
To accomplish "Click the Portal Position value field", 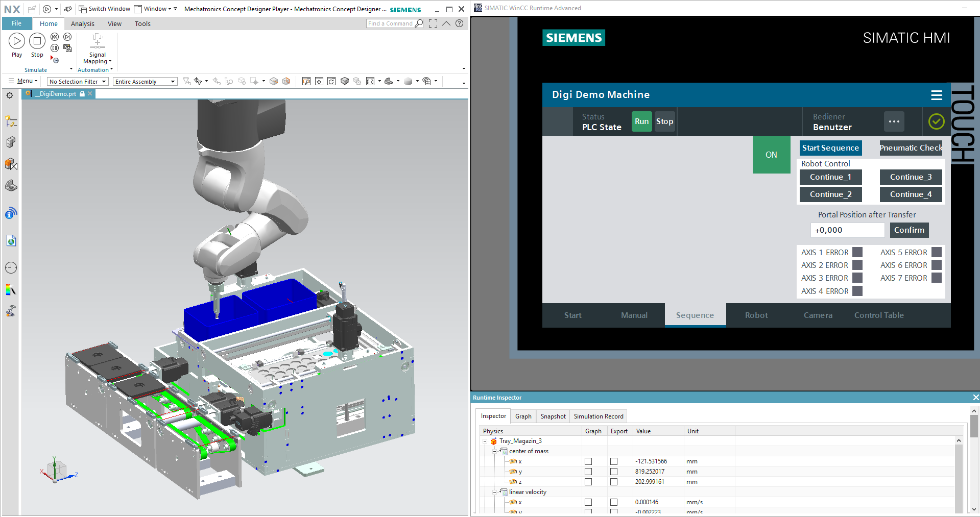I will 847,230.
